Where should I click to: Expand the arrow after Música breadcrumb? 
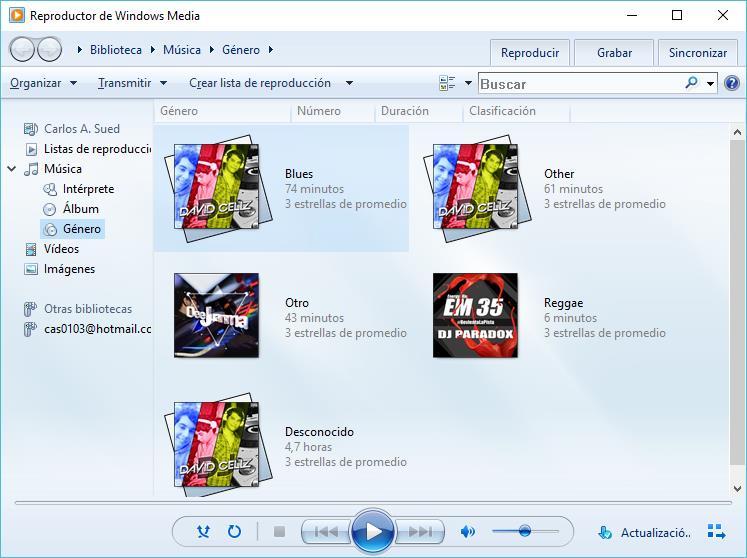(x=212, y=50)
